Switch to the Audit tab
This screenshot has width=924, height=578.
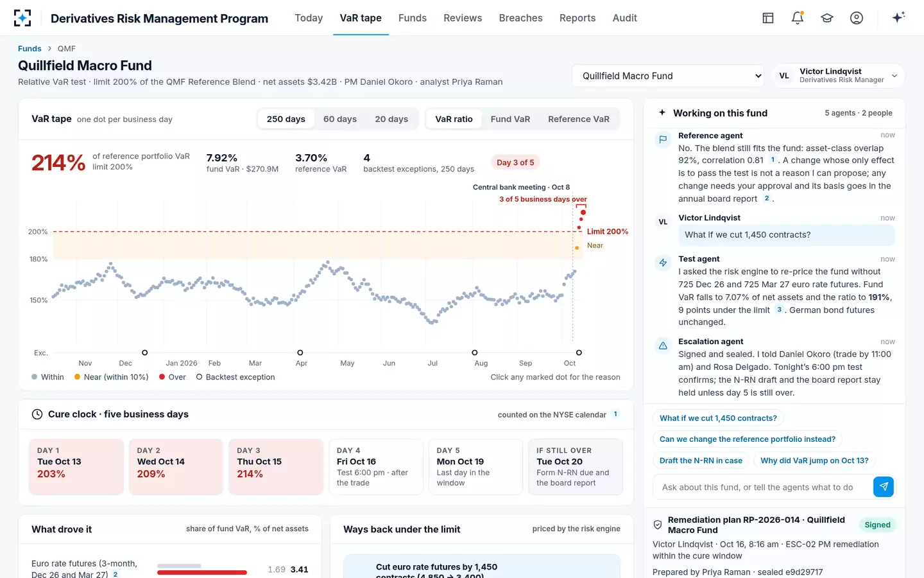click(x=625, y=18)
